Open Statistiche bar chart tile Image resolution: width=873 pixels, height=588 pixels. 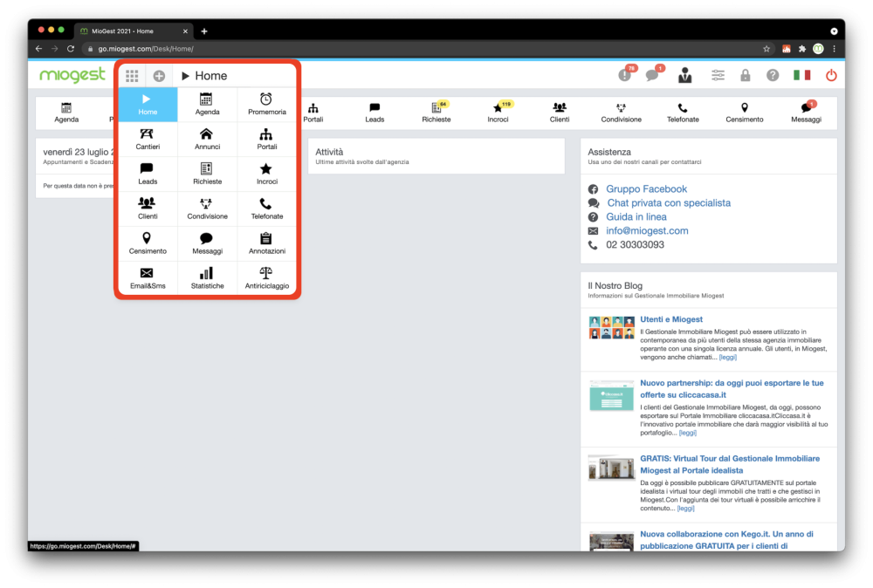(x=207, y=278)
